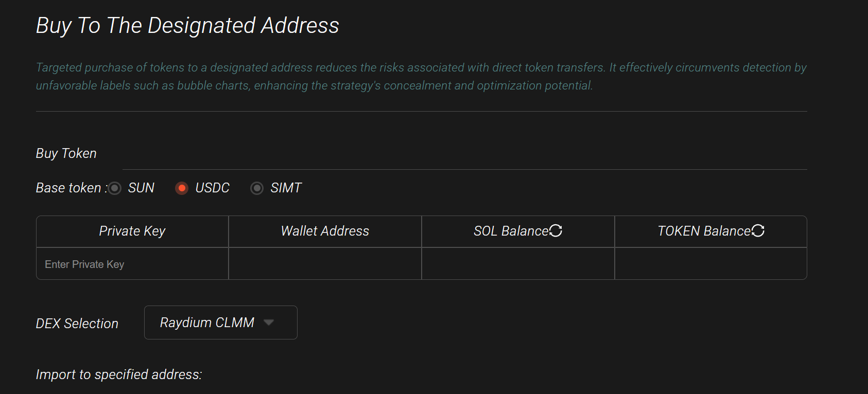Click the Base token label
Image resolution: width=868 pixels, height=394 pixels.
click(x=69, y=188)
